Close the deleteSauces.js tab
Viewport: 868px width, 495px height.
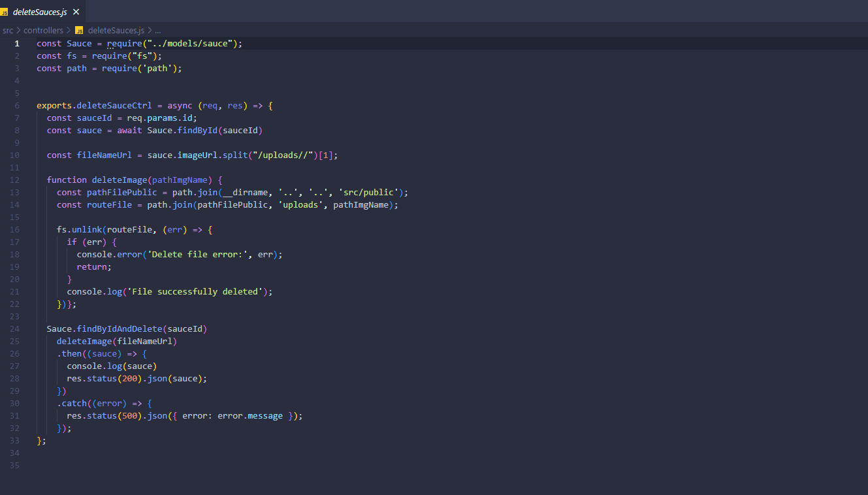74,11
